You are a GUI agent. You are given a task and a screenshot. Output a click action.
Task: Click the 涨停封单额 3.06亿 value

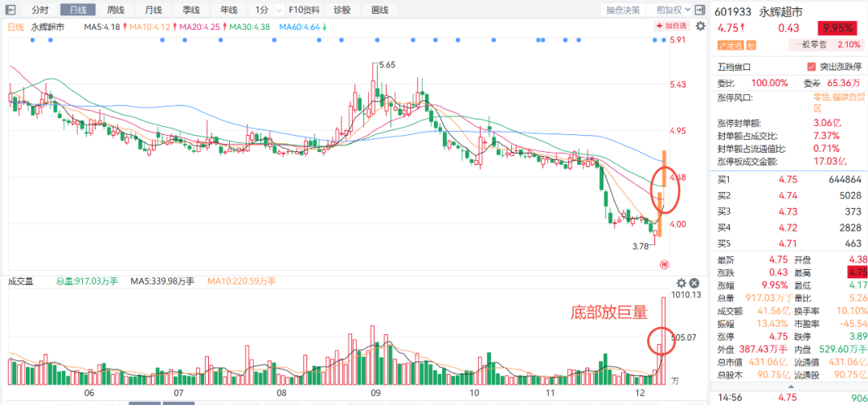pos(828,122)
